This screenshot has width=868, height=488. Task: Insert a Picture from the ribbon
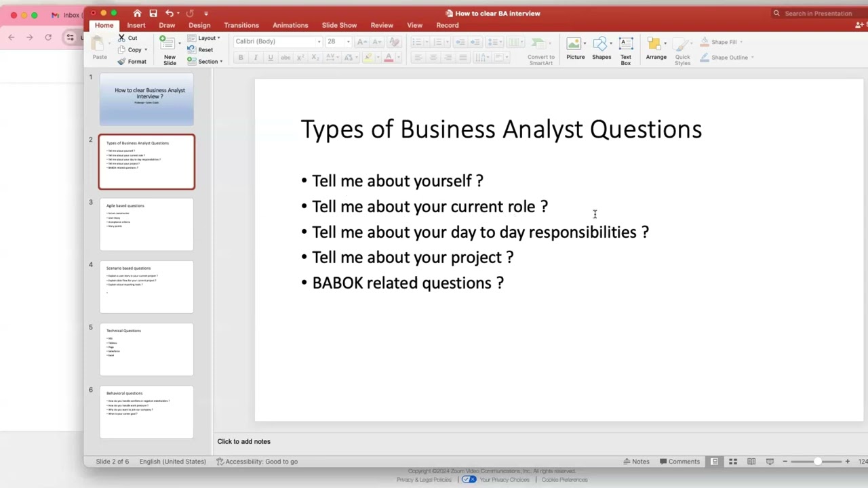[575, 49]
